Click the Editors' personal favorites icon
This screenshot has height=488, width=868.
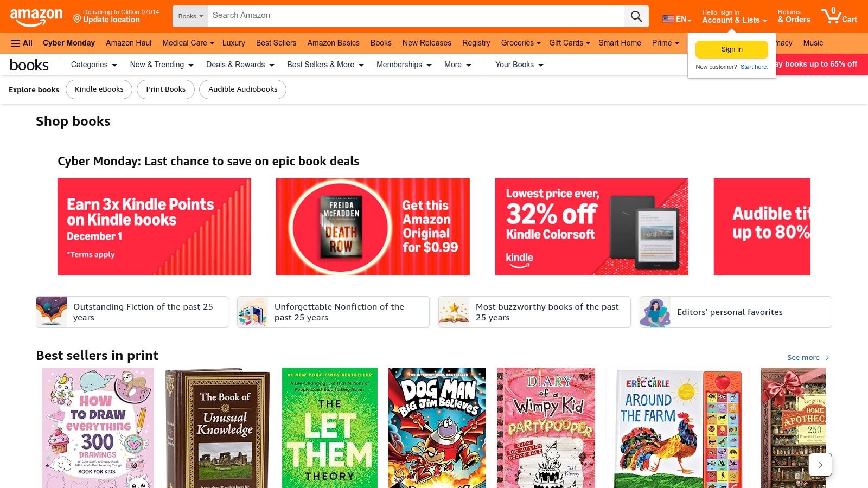655,312
